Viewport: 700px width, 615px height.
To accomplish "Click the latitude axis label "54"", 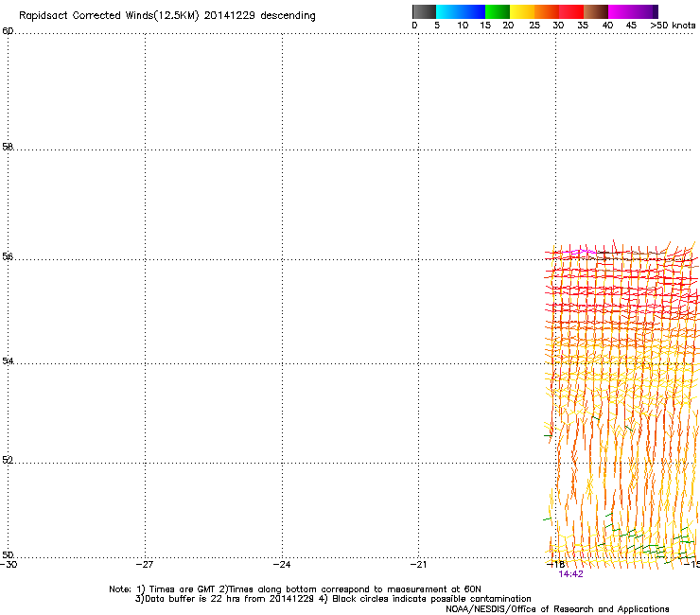I will [x=8, y=360].
